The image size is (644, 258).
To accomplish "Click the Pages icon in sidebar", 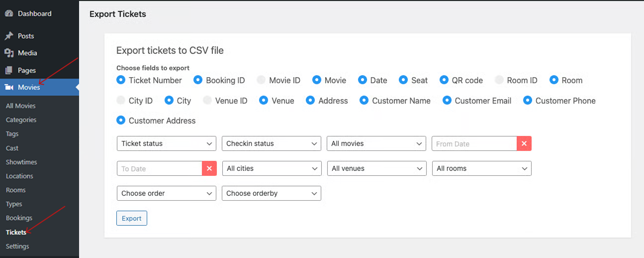I will (x=9, y=70).
